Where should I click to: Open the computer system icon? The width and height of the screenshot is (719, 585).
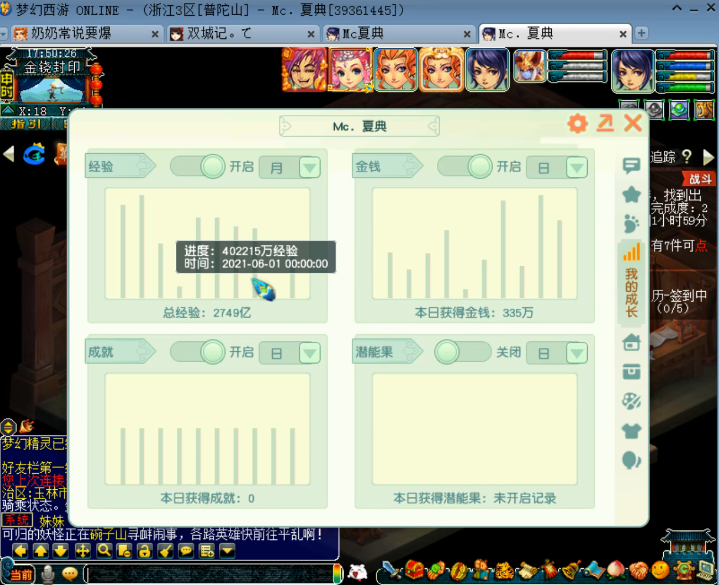[x=706, y=571]
